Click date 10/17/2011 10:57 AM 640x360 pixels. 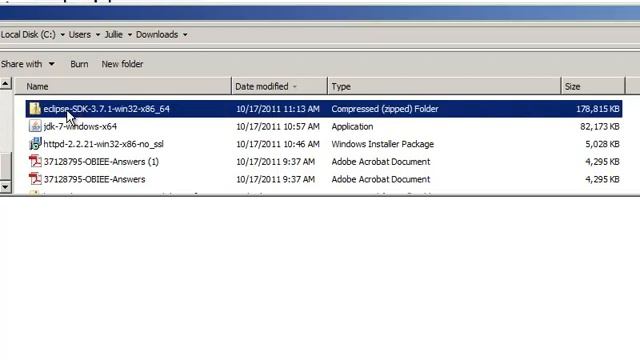[x=278, y=127]
